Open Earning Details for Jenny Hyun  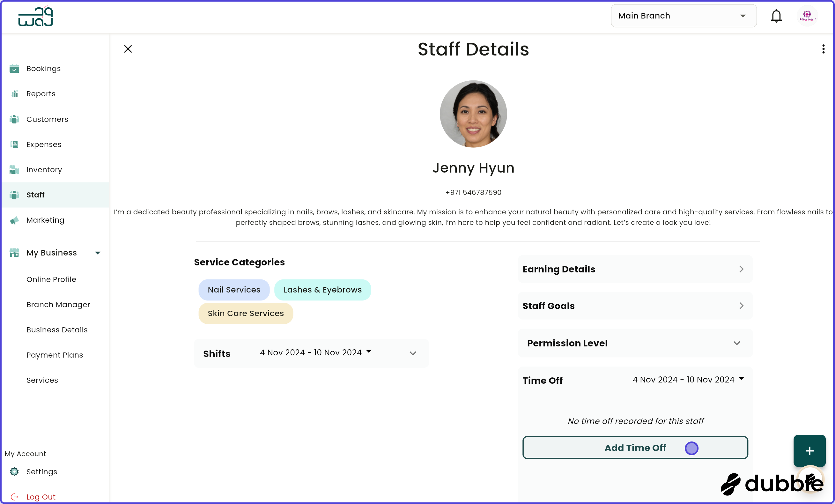(x=635, y=269)
